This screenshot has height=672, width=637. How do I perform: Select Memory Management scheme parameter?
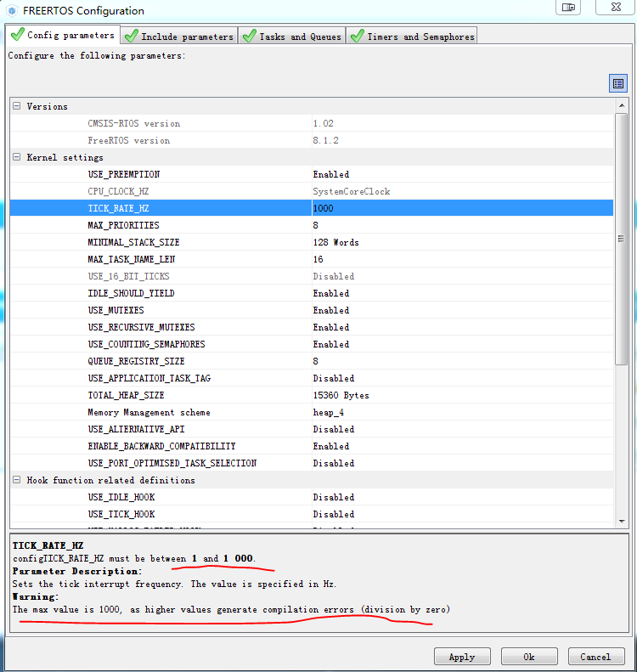coord(149,412)
